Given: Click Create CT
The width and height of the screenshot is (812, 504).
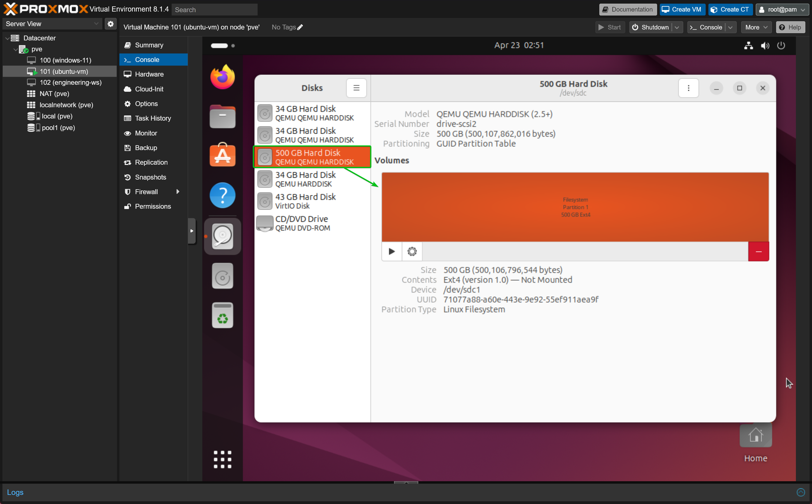Looking at the screenshot, I should [730, 9].
